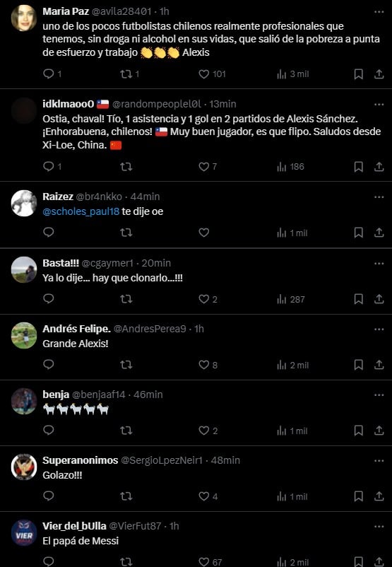392x567 pixels.
Task: Open Vier_del_bUlla's profile avatar
Action: point(24,532)
